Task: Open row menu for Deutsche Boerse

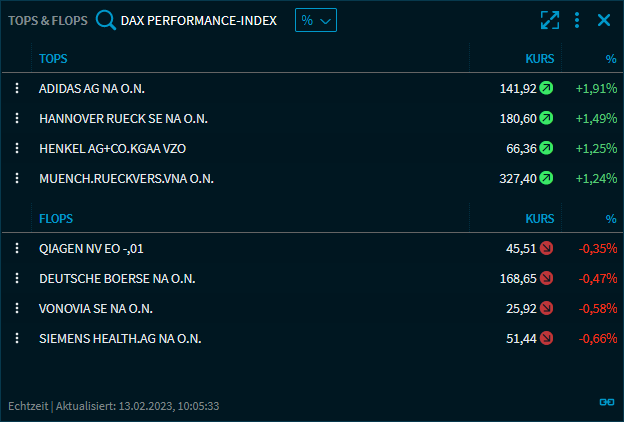Action: coord(17,278)
